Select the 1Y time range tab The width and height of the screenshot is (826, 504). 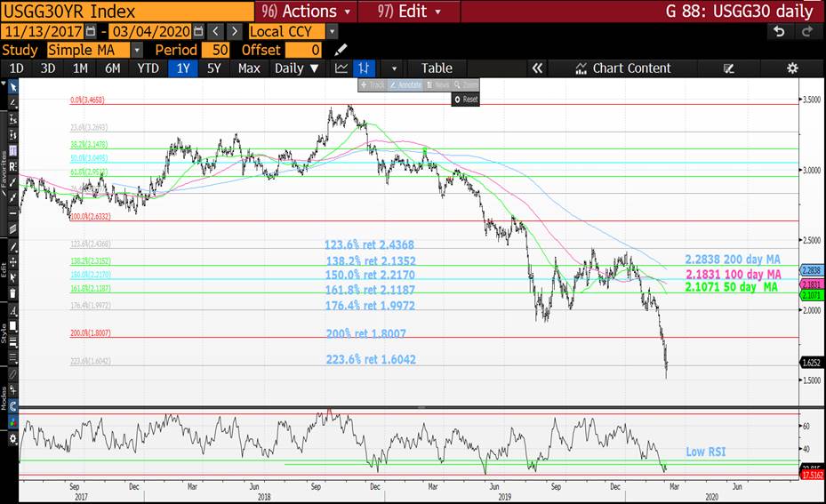(183, 68)
